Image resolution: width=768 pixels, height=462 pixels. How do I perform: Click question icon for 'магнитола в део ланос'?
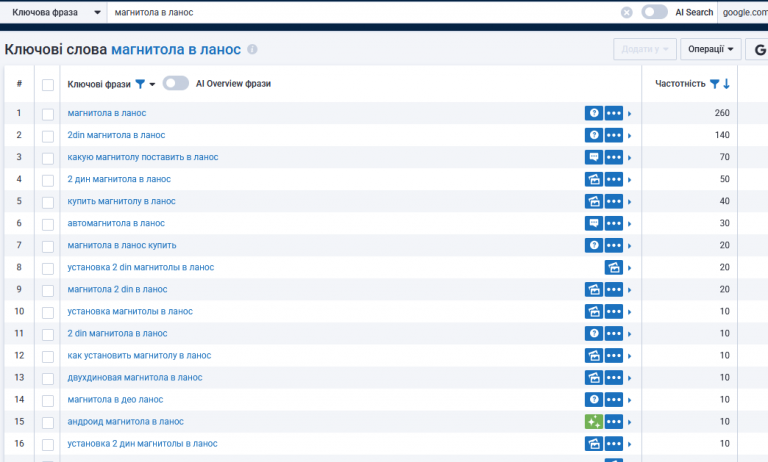[594, 400]
